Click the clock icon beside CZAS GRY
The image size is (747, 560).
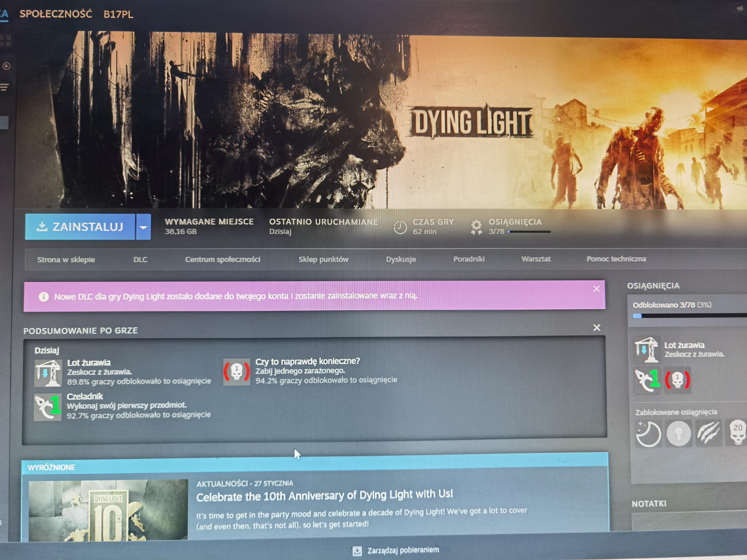(400, 227)
